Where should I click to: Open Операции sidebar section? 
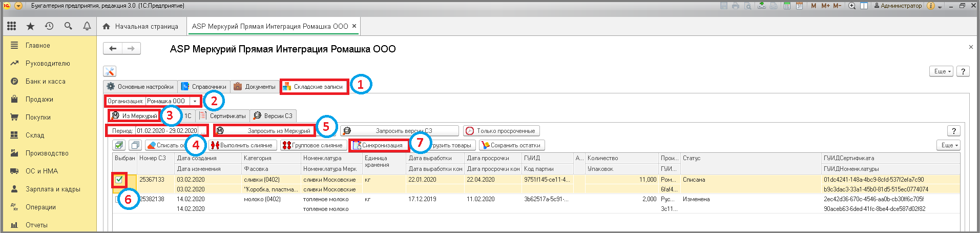[49, 207]
